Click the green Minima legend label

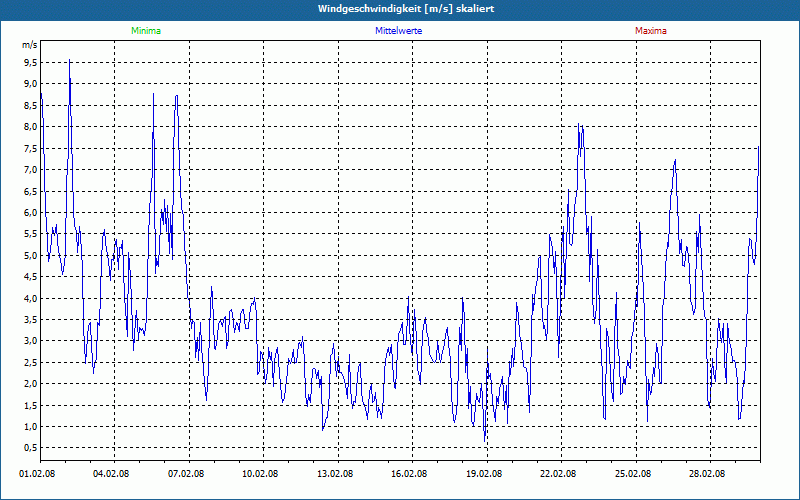point(146,31)
